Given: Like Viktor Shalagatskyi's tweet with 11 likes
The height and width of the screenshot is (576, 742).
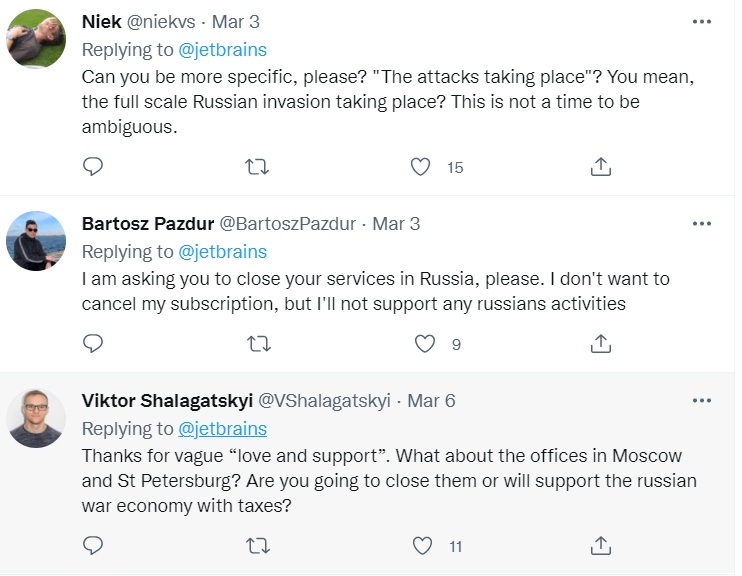Looking at the screenshot, I should [422, 546].
